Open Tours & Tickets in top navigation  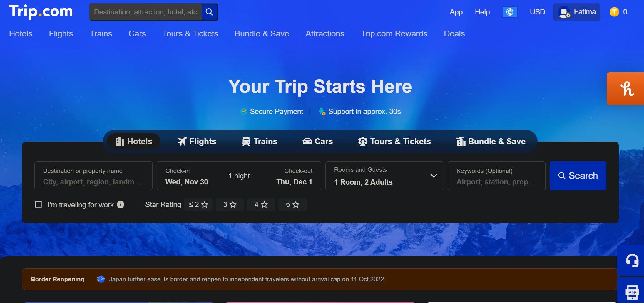190,34
